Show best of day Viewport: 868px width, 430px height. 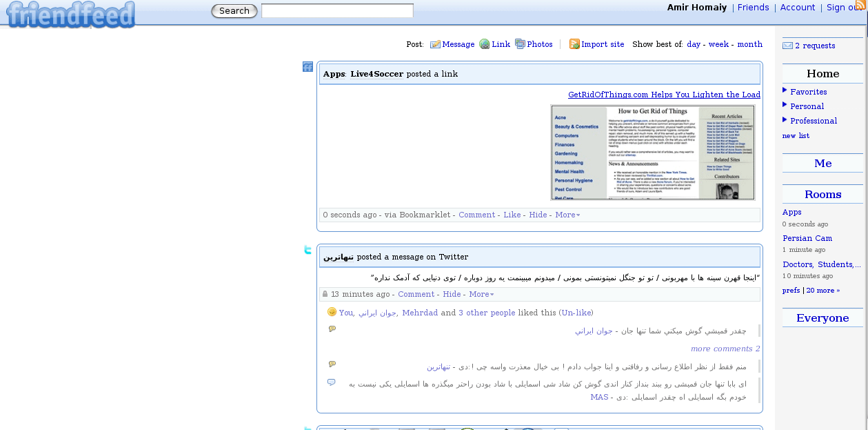click(694, 44)
